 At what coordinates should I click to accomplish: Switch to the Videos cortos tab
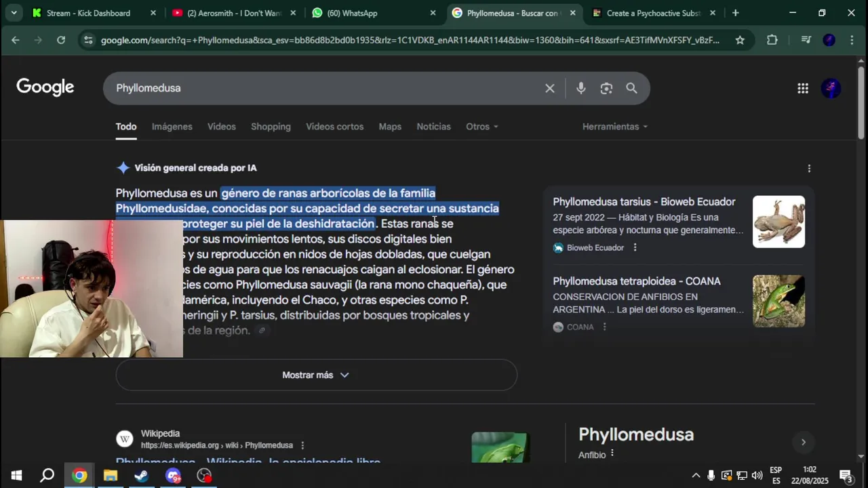[334, 127]
